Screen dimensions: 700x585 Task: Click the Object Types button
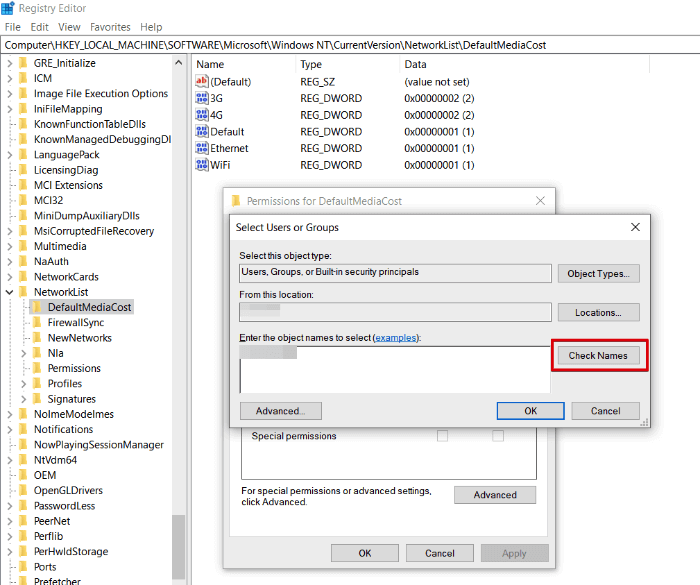point(598,273)
